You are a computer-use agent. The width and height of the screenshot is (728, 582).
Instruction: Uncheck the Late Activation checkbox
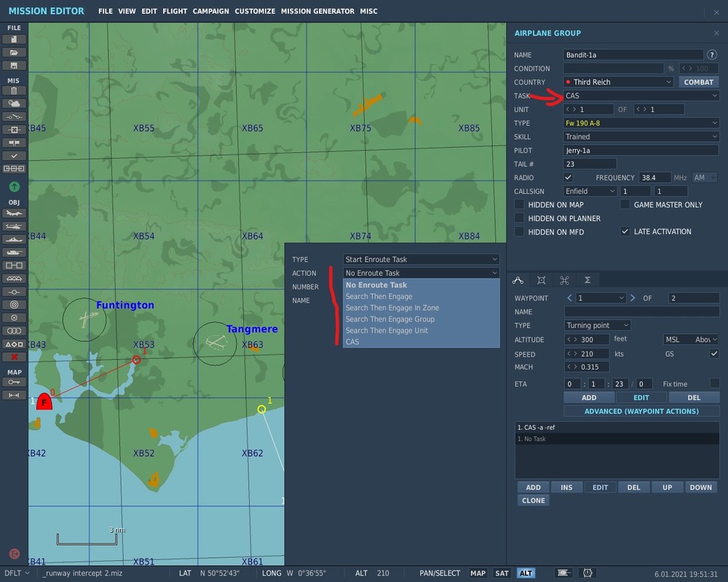coord(625,231)
